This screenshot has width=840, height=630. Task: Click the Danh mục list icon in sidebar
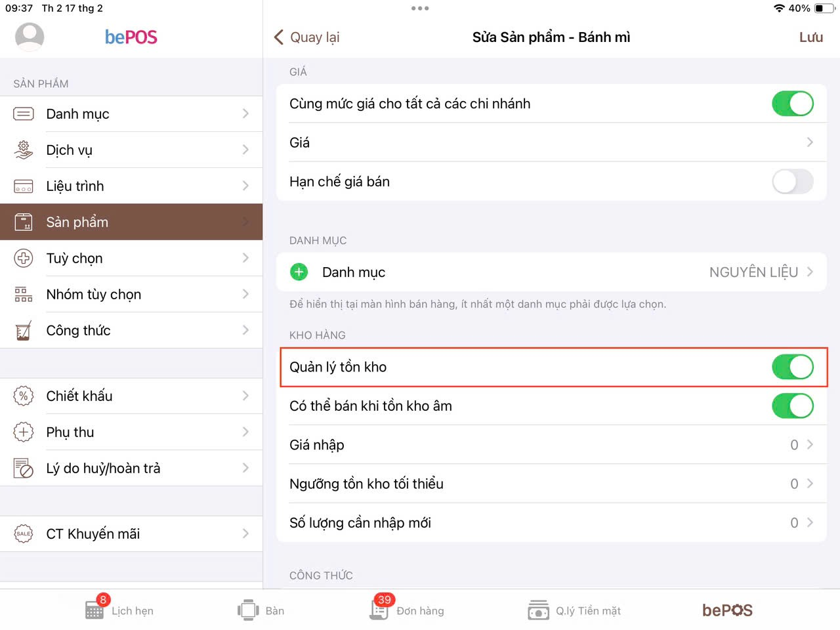point(24,114)
